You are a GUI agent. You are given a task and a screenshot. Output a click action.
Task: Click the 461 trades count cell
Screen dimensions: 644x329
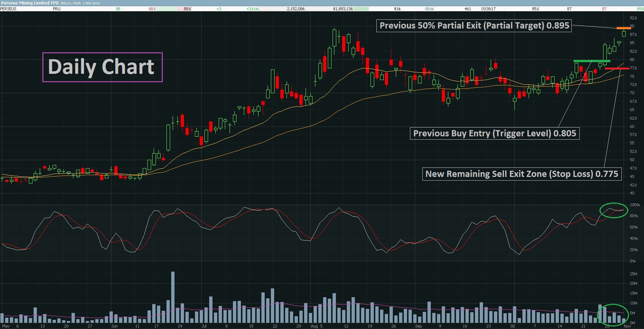tap(468, 9)
